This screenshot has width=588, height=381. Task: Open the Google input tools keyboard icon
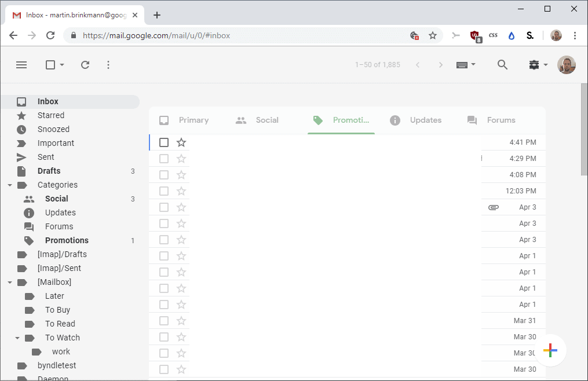pos(462,65)
